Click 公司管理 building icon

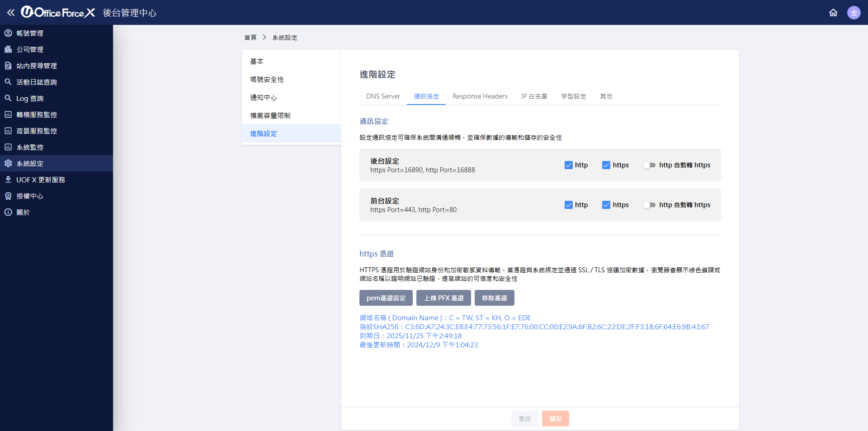point(8,49)
